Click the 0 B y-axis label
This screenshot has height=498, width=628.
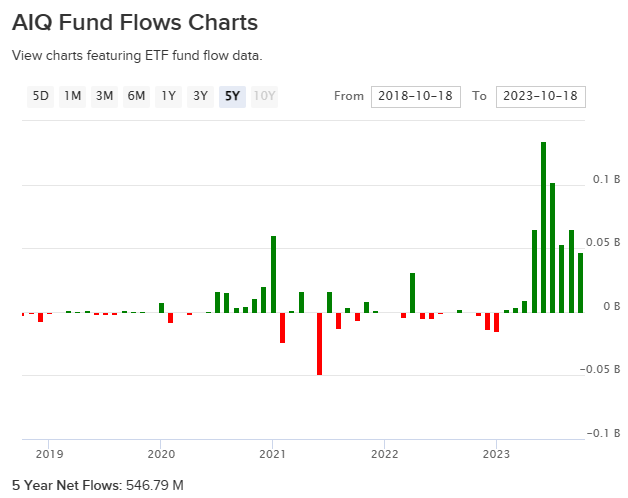612,306
